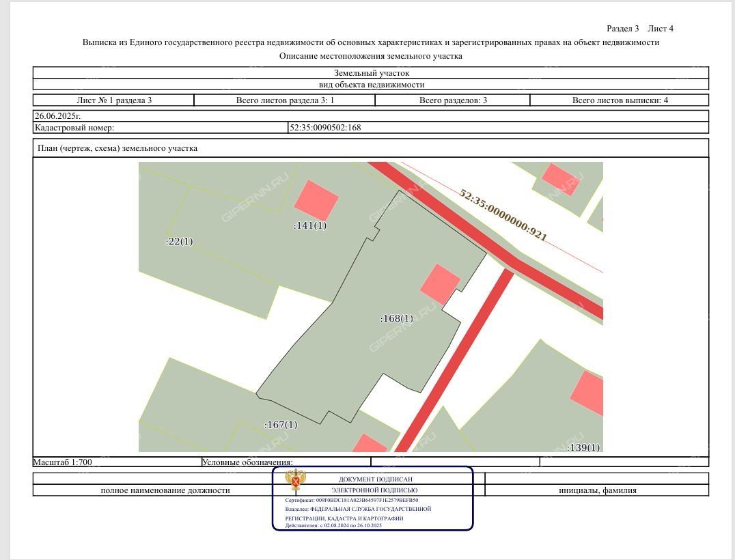The height and width of the screenshot is (560, 735).
Task: Click the 'Условные обозначения:' legend cell
Action: 247,462
